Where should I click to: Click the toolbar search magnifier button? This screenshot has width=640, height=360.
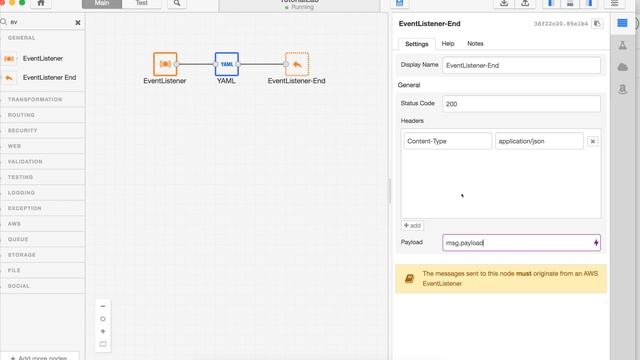(177, 3)
